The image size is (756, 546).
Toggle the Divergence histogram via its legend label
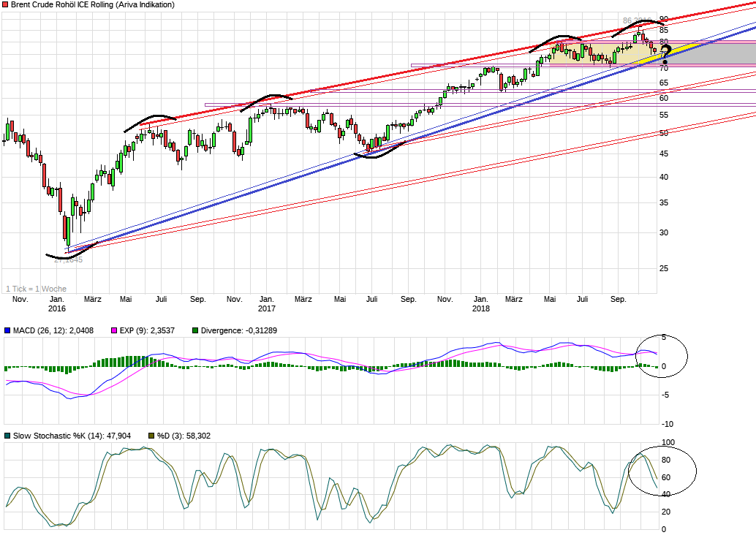[234, 330]
